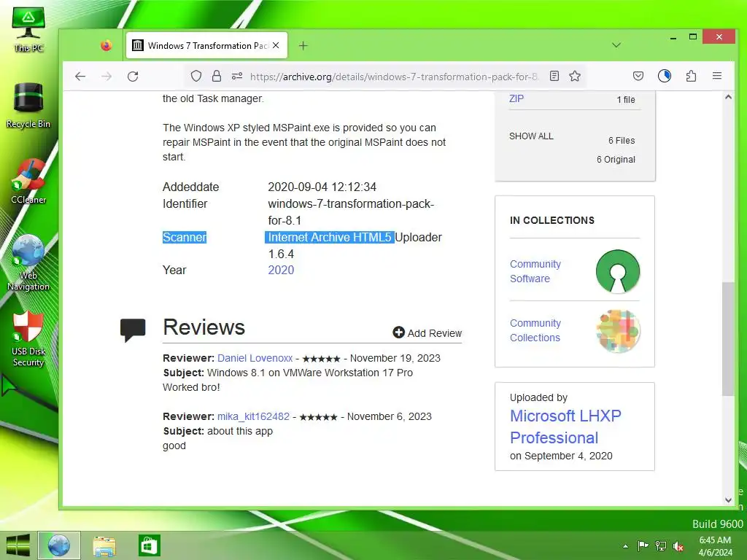Save page to Pocket

click(638, 76)
